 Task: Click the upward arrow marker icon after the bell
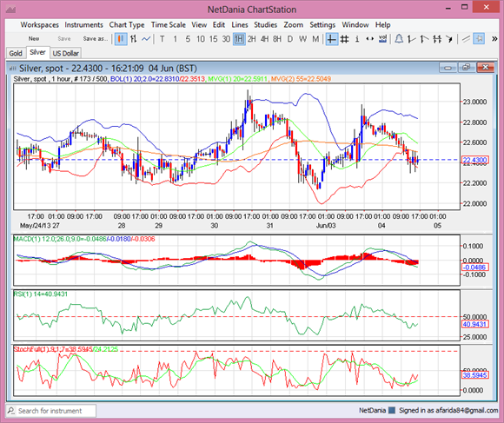pyautogui.click(x=424, y=39)
